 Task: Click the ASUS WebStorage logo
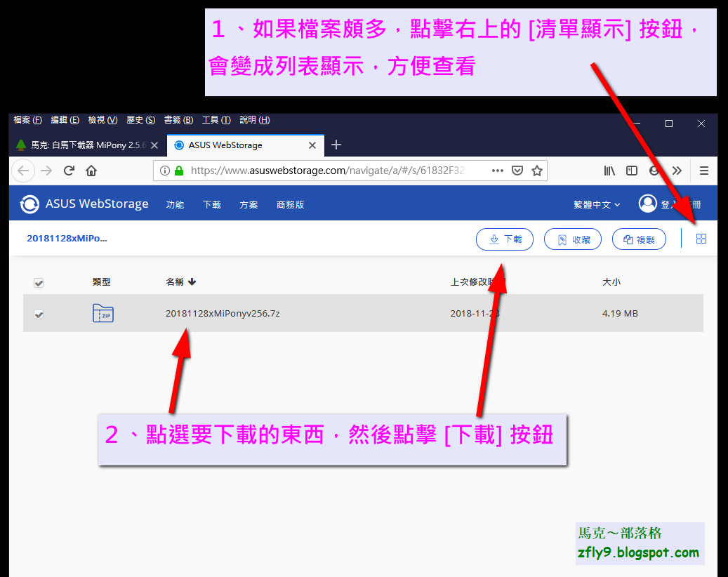[84, 204]
